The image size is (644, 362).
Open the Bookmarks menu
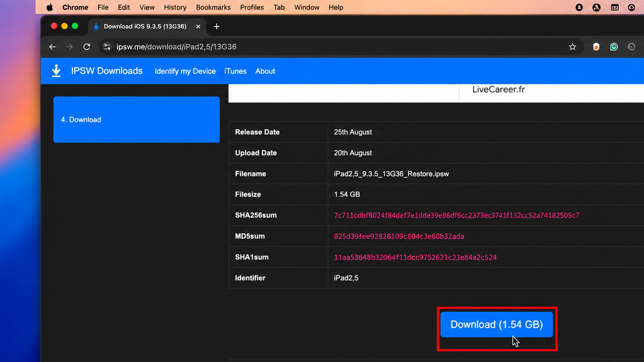pos(213,8)
